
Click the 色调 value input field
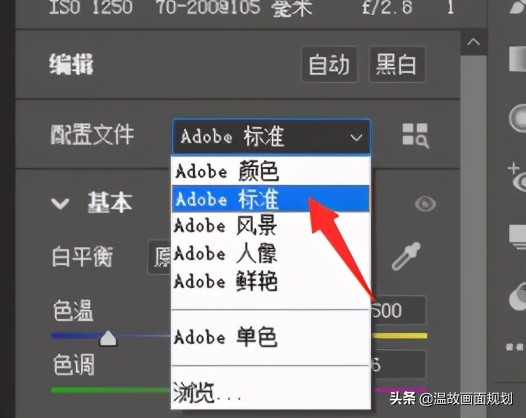pyautogui.click(x=399, y=365)
